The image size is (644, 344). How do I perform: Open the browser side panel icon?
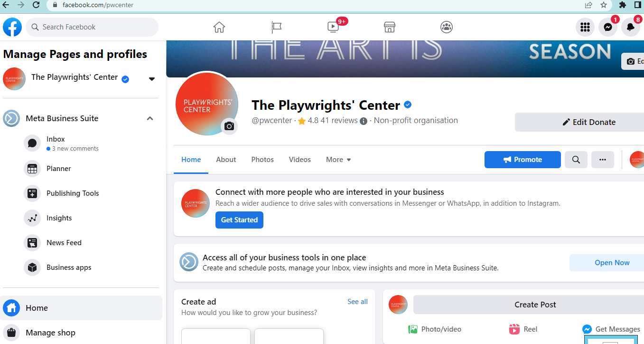[637, 5]
